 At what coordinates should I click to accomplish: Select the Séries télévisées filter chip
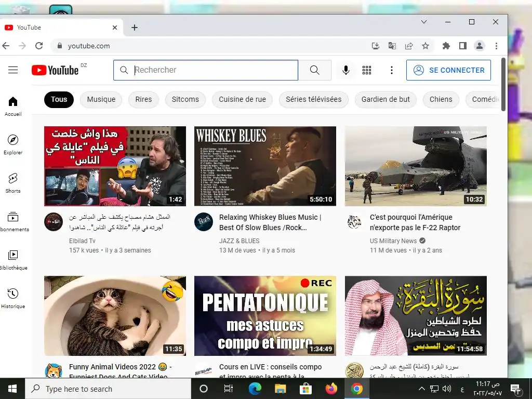click(x=313, y=99)
